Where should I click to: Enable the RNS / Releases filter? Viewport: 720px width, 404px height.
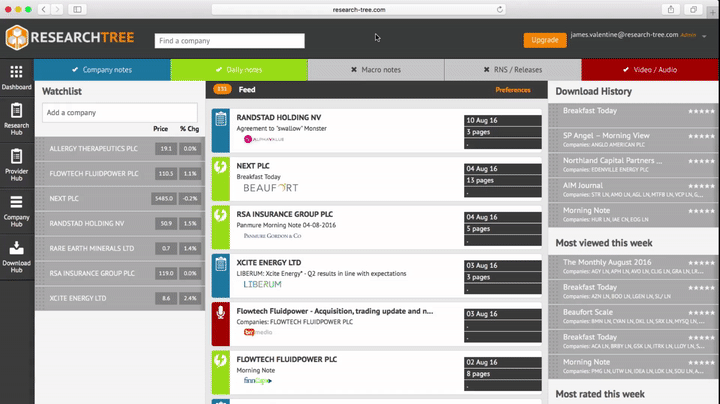click(512, 70)
